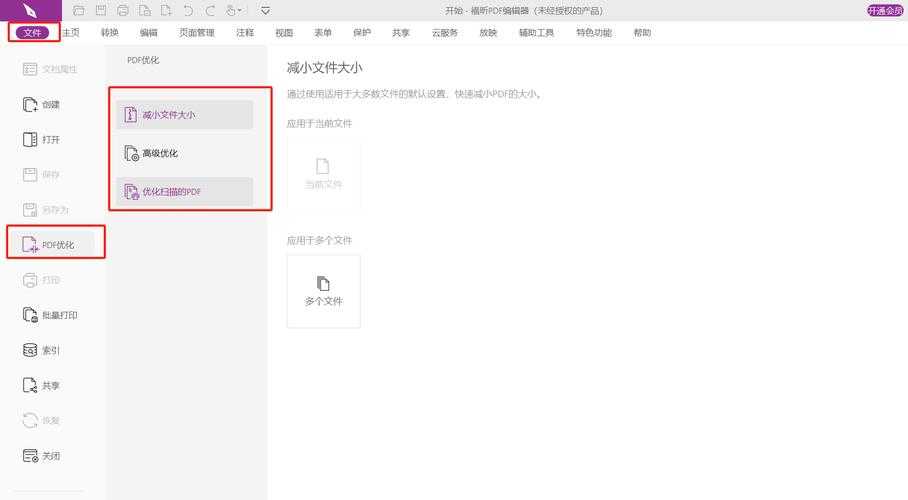This screenshot has width=908, height=500.
Task: Select 高级优化 (Advanced Optimization) option
Action: point(184,154)
